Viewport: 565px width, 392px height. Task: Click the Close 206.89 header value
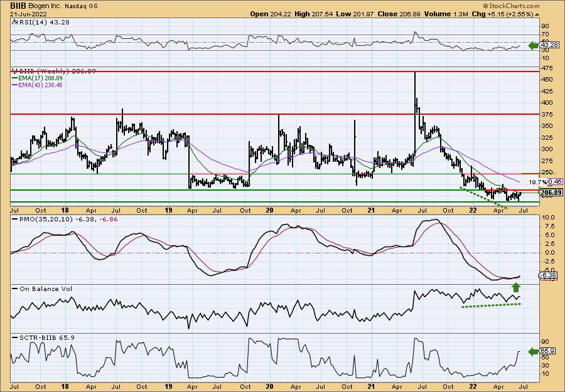pyautogui.click(x=399, y=14)
